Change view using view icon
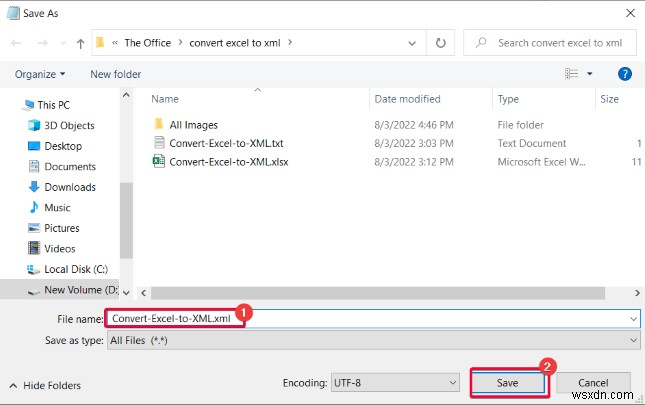This screenshot has width=645, height=405. (571, 74)
